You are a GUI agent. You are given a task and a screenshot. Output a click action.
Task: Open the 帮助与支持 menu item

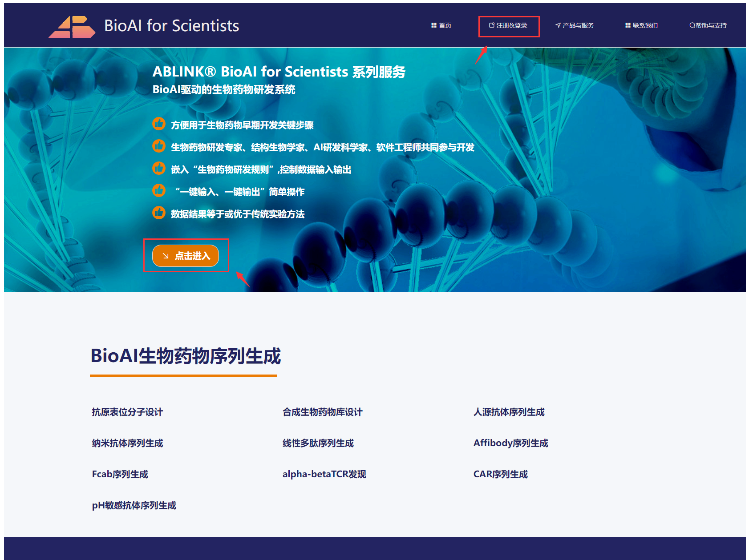(x=708, y=25)
